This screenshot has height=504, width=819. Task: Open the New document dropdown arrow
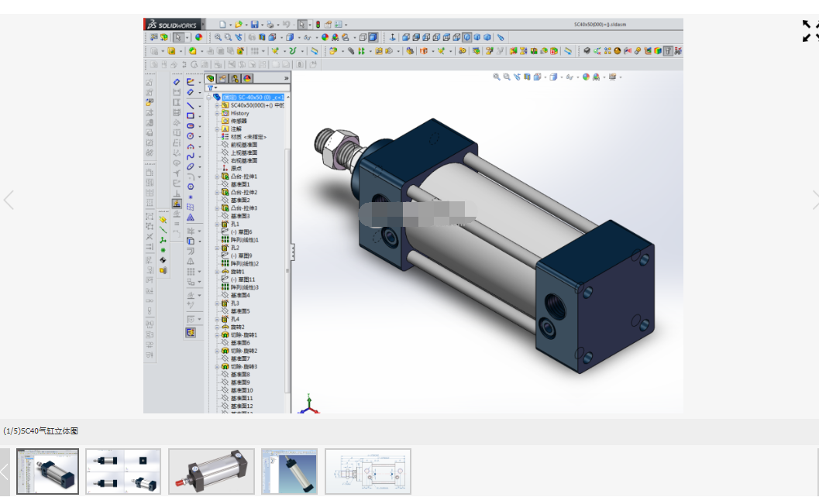tap(230, 25)
